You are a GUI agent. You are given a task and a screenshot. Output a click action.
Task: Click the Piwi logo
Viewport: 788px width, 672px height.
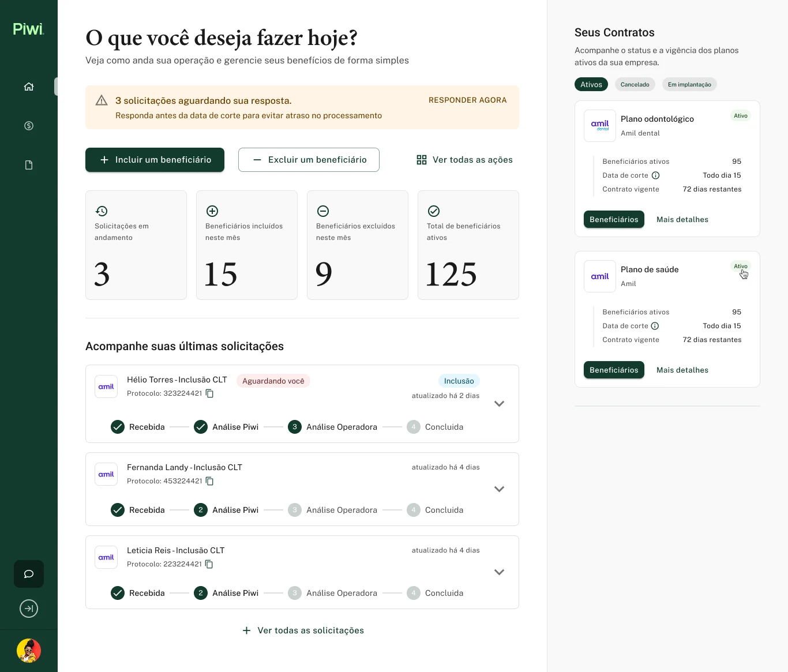28,29
